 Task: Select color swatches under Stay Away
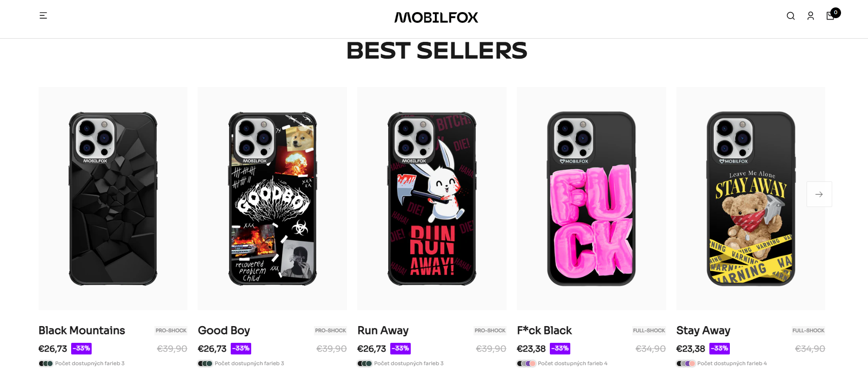[686, 363]
